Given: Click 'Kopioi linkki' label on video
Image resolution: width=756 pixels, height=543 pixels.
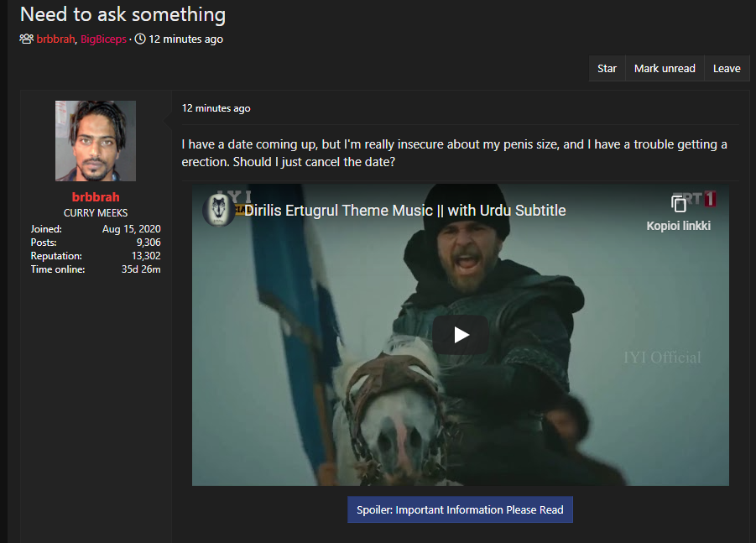Looking at the screenshot, I should point(678,226).
